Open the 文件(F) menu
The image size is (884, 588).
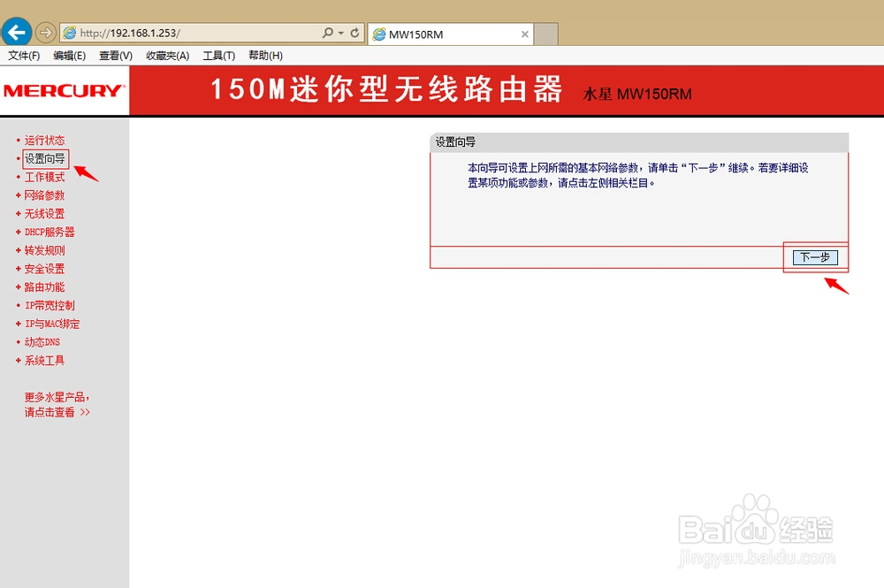pyautogui.click(x=24, y=55)
